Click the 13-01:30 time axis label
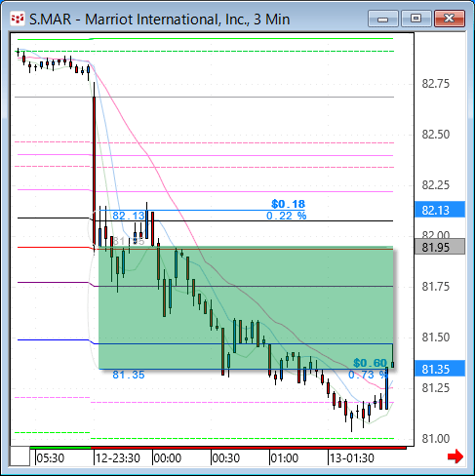Viewport: 475px width, 476px height. pos(352,457)
